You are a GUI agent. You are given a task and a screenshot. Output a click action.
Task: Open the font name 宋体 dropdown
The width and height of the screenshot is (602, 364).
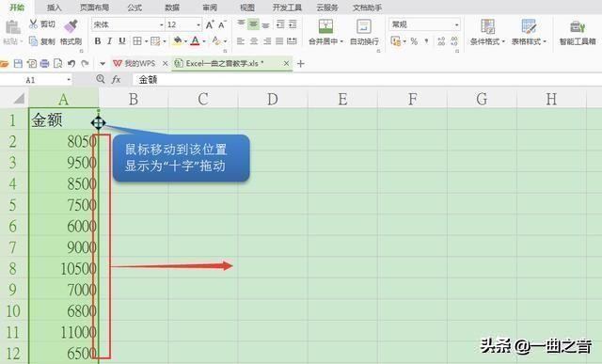(162, 24)
